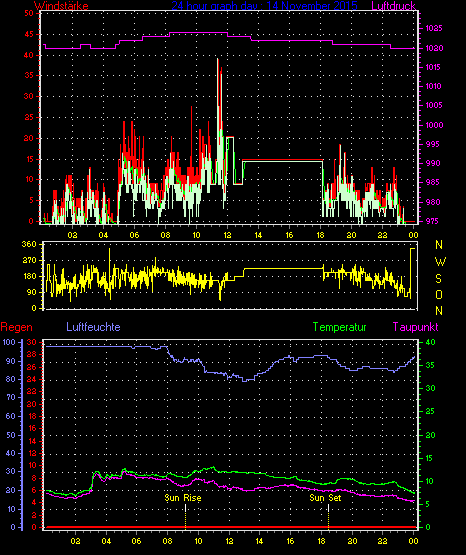Click pressure axis value 1025
466x555 pixels.
click(433, 28)
